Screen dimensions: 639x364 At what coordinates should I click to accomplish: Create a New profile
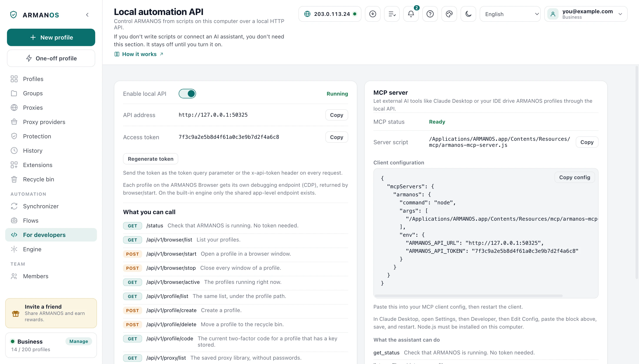tap(51, 37)
